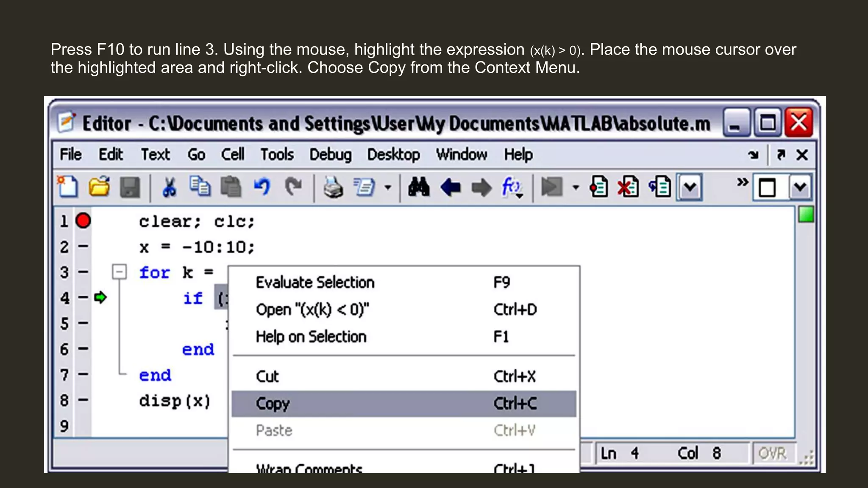Open a file with the folder icon

(x=99, y=187)
